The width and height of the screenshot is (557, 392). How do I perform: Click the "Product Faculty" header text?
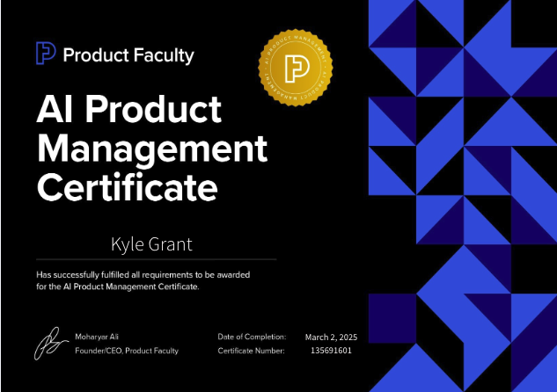(128, 55)
